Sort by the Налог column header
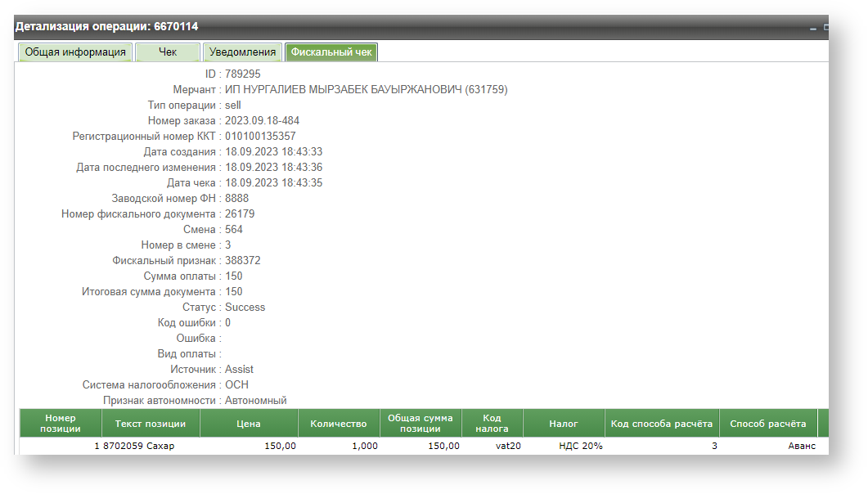The image size is (868, 494). tap(564, 424)
